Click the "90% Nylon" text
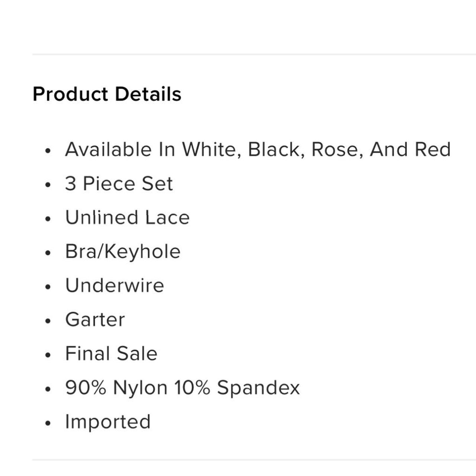This screenshot has width=476, height=476. click(x=116, y=387)
